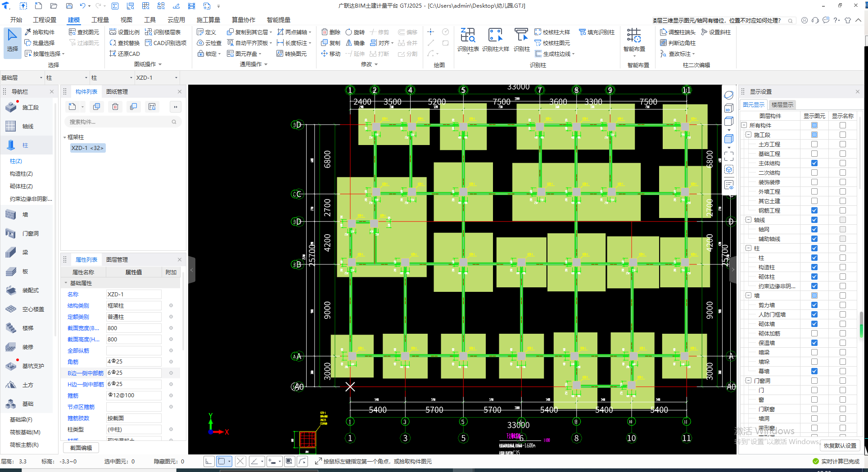Click the 截面编辑 button
The height and width of the screenshot is (472, 868).
[81, 448]
